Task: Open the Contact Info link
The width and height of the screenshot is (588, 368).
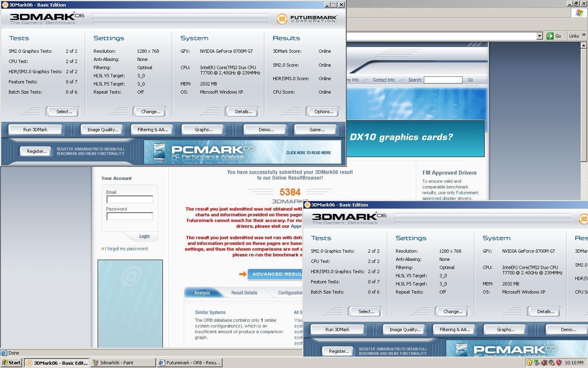Action: [383, 80]
